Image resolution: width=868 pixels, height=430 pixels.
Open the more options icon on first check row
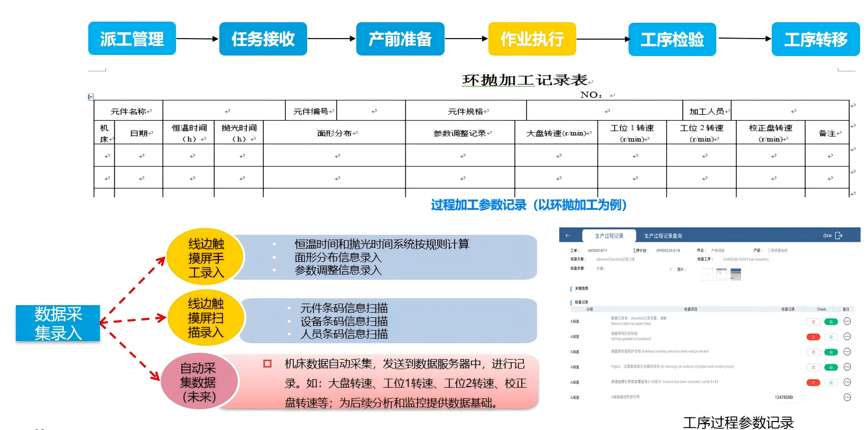click(847, 322)
